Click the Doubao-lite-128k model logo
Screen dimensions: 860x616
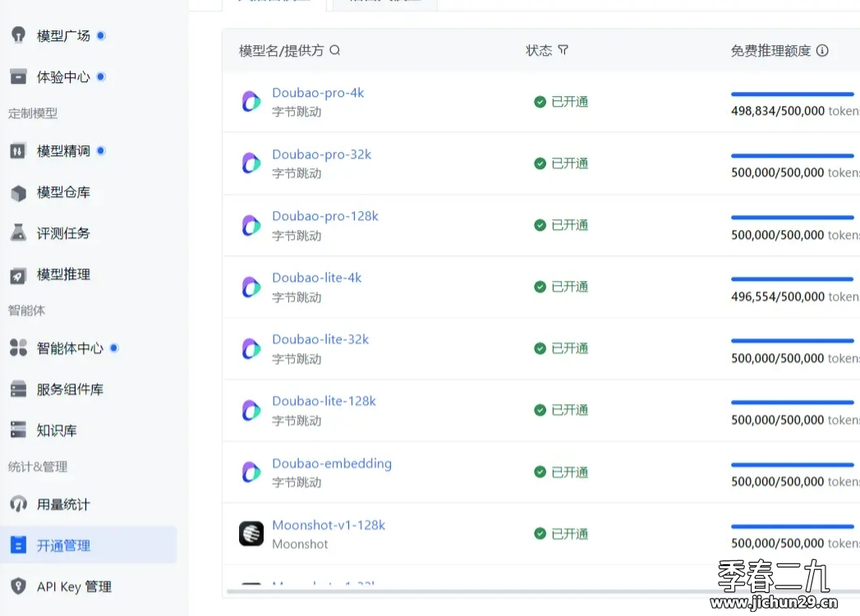point(251,411)
